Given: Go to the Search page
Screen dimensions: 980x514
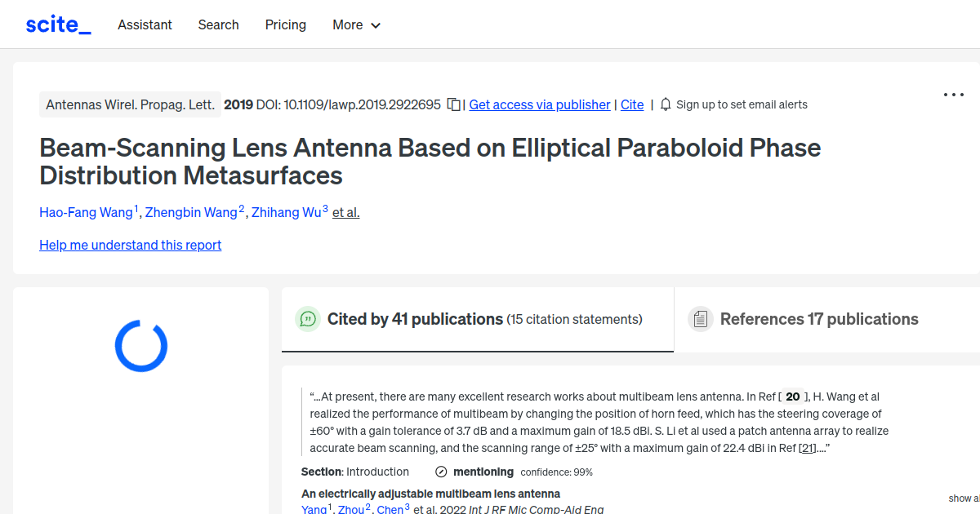Looking at the screenshot, I should point(218,24).
